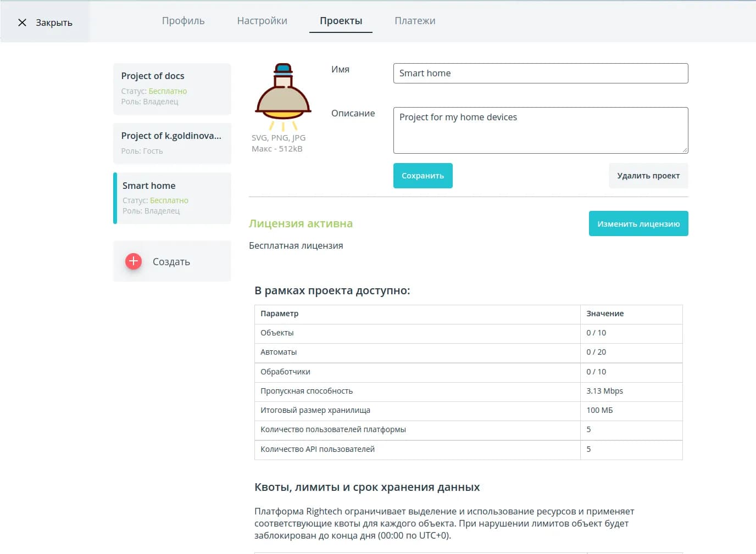Click the description textarea resize handle
Screen dimensions: 756x554
click(x=685, y=150)
